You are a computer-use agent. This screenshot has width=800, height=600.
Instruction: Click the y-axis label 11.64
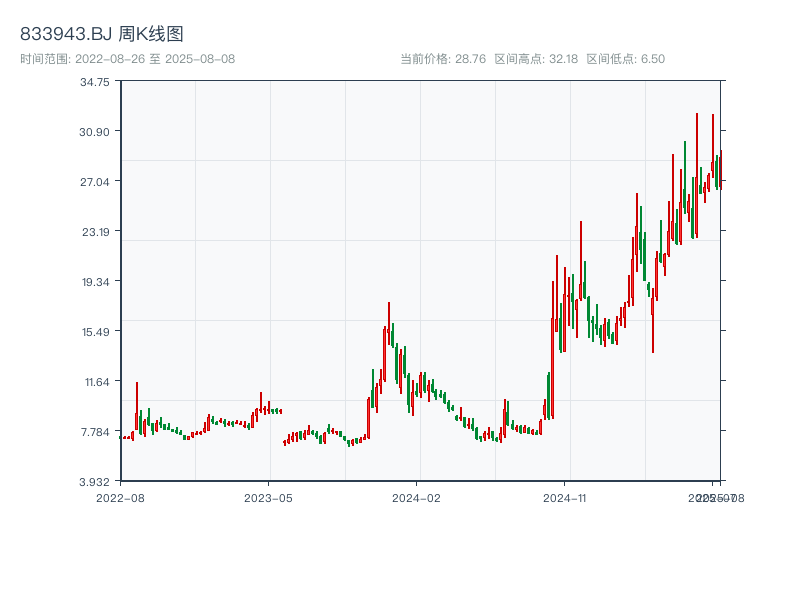point(97,382)
